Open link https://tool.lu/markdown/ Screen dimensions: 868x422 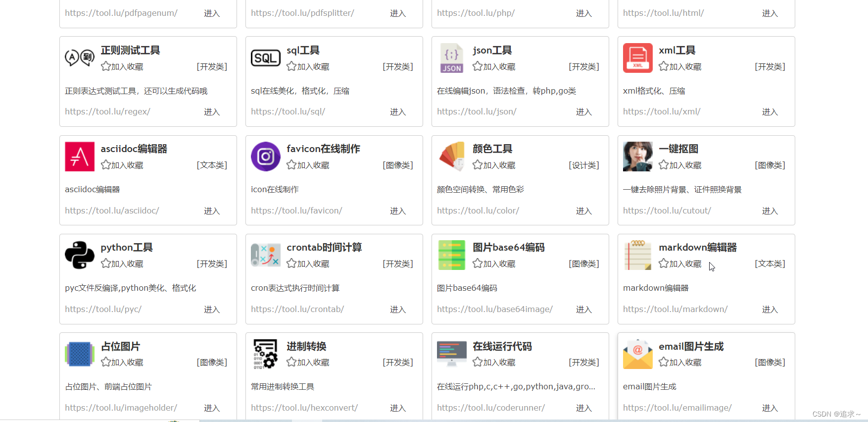pos(675,309)
